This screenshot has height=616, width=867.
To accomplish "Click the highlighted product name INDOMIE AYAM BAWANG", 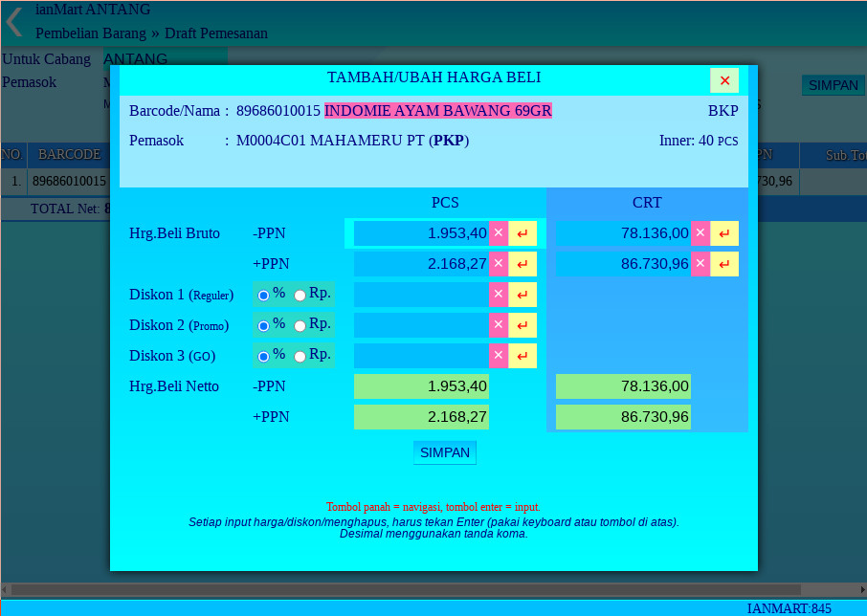I will coord(437,111).
